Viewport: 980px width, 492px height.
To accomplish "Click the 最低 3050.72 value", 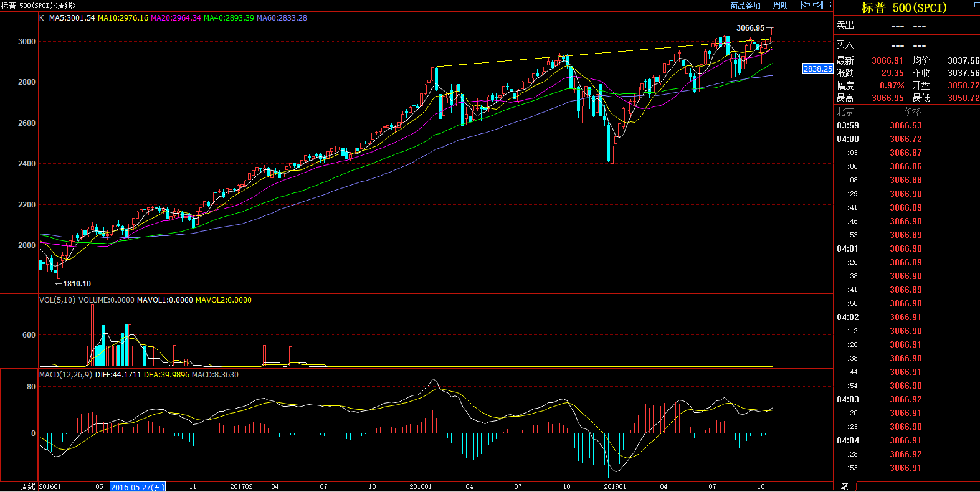I will coord(964,98).
